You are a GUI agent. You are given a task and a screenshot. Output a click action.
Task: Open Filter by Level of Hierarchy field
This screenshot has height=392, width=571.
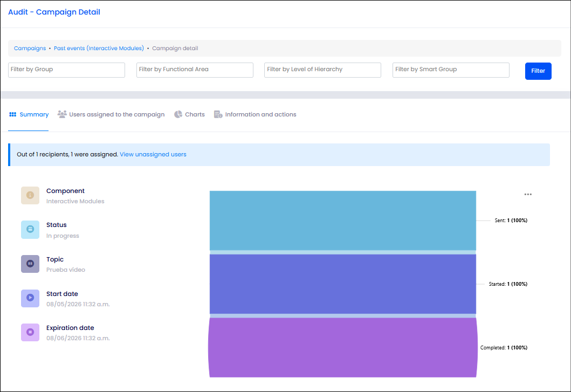click(x=322, y=70)
